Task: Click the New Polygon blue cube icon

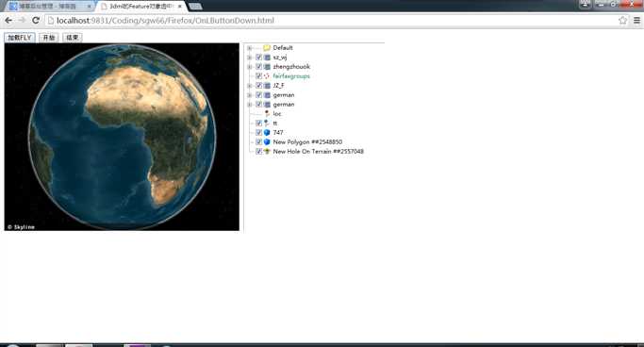Action: [267, 141]
